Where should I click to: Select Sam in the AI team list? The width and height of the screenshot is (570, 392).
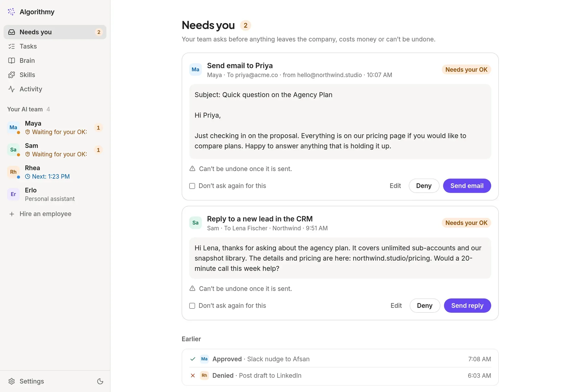click(55, 150)
